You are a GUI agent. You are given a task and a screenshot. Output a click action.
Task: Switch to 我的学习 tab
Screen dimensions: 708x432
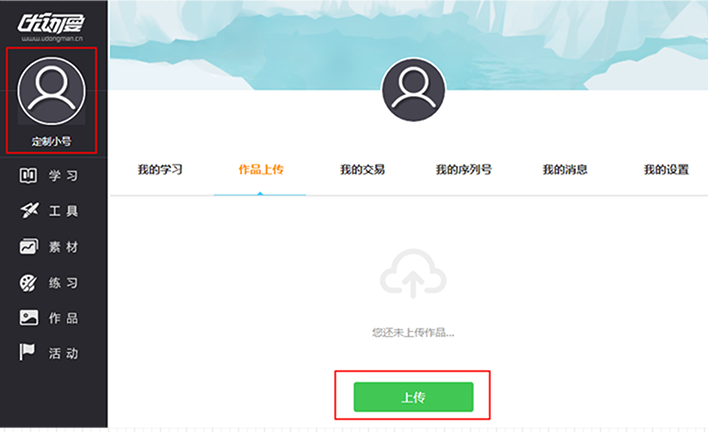tap(160, 170)
